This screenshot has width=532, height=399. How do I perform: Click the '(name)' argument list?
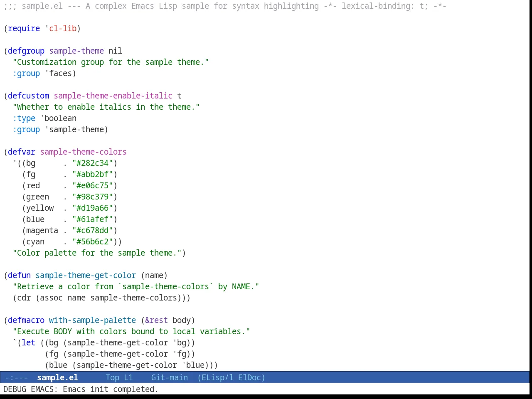point(154,275)
